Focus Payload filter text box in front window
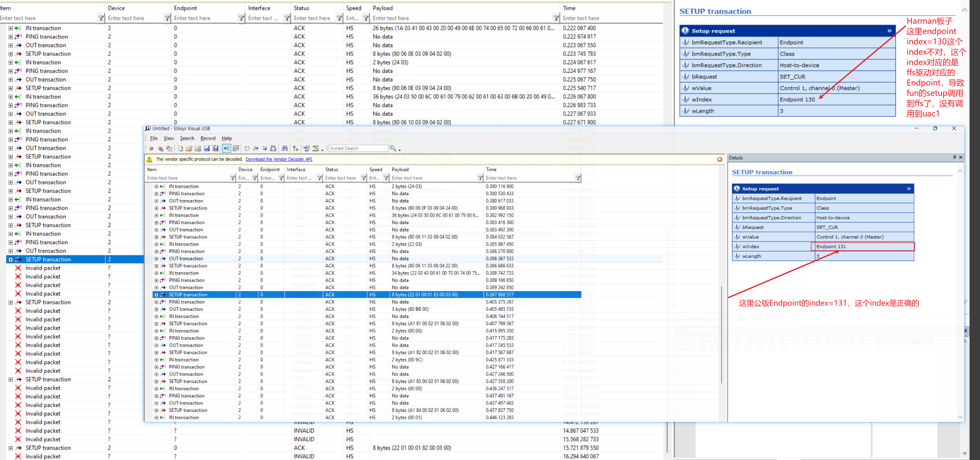This screenshot has height=460, width=980. pyautogui.click(x=434, y=178)
